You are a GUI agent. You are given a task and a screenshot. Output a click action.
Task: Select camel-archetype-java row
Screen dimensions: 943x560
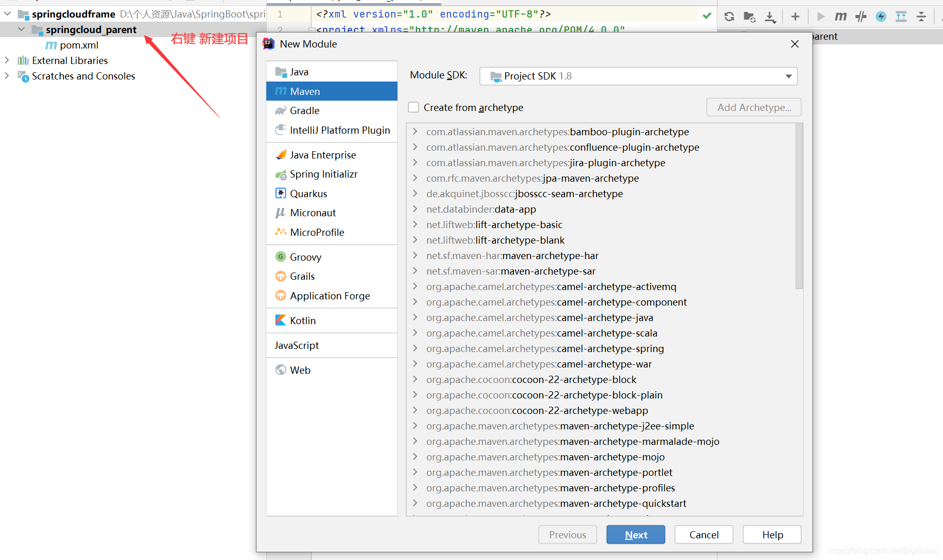coord(601,317)
